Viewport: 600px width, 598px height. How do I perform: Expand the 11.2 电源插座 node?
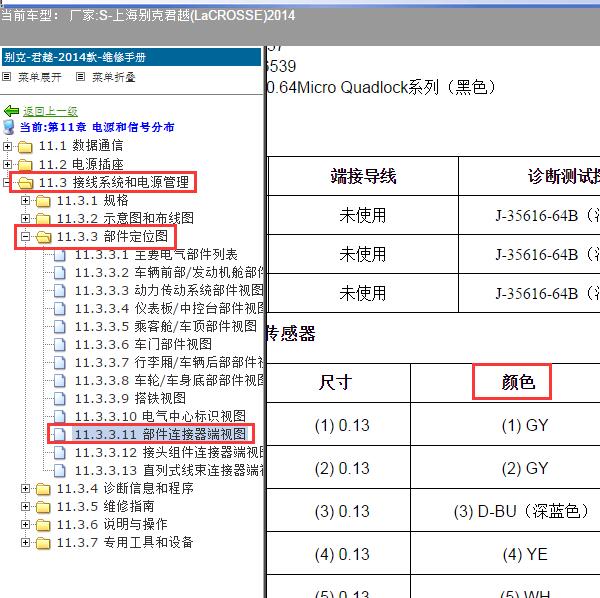coord(7,165)
